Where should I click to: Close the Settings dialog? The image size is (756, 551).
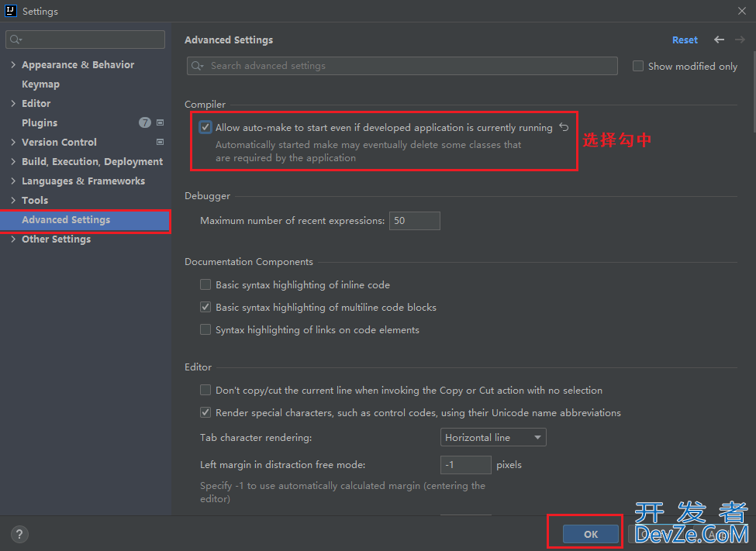point(741,11)
